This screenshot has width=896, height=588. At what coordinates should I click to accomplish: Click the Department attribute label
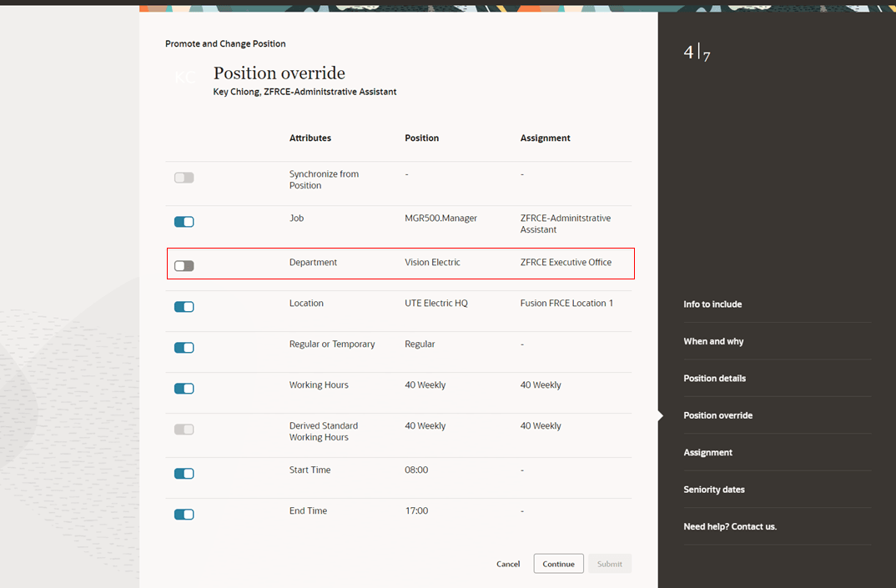pyautogui.click(x=313, y=262)
